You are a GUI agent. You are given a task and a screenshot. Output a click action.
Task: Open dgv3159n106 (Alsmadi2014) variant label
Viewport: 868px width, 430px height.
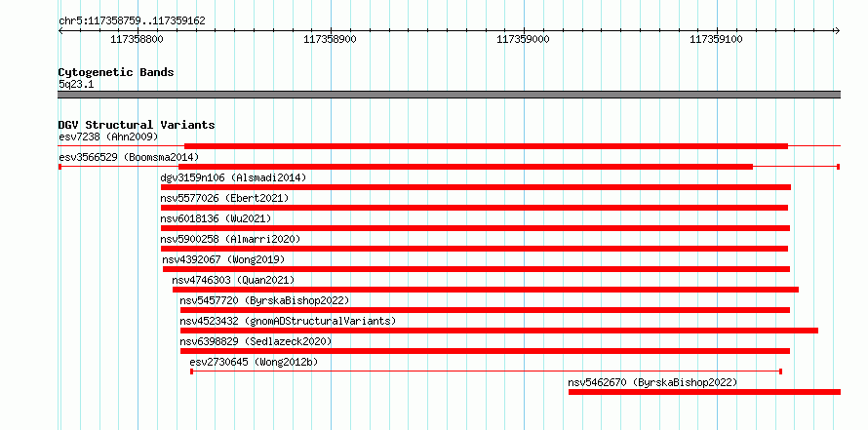[x=233, y=177]
